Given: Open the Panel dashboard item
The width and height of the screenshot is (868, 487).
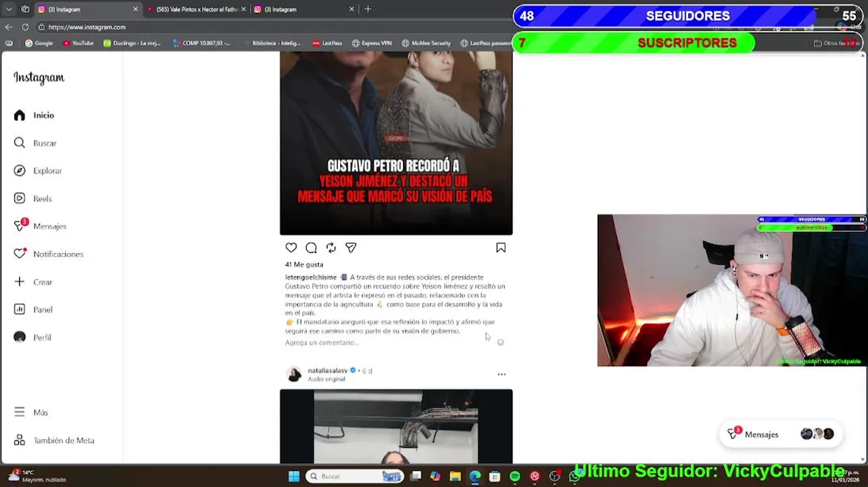Looking at the screenshot, I should coord(34,310).
